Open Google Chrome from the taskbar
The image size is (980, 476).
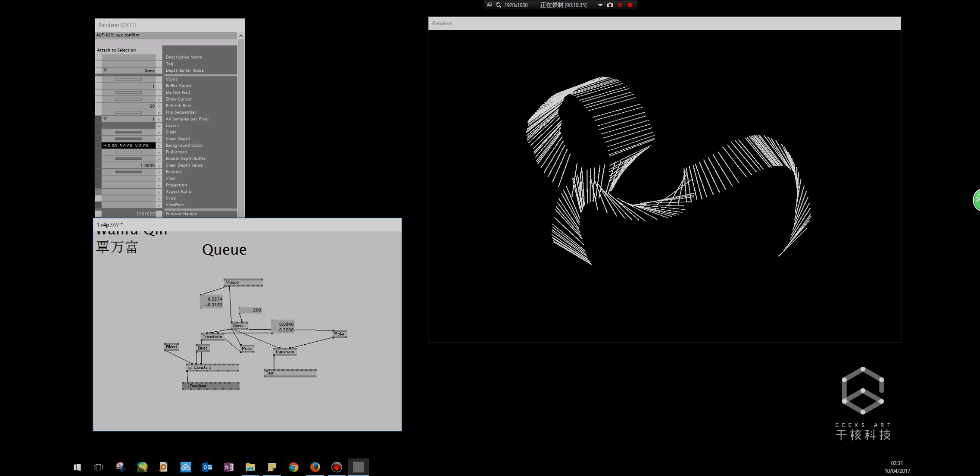[293, 467]
